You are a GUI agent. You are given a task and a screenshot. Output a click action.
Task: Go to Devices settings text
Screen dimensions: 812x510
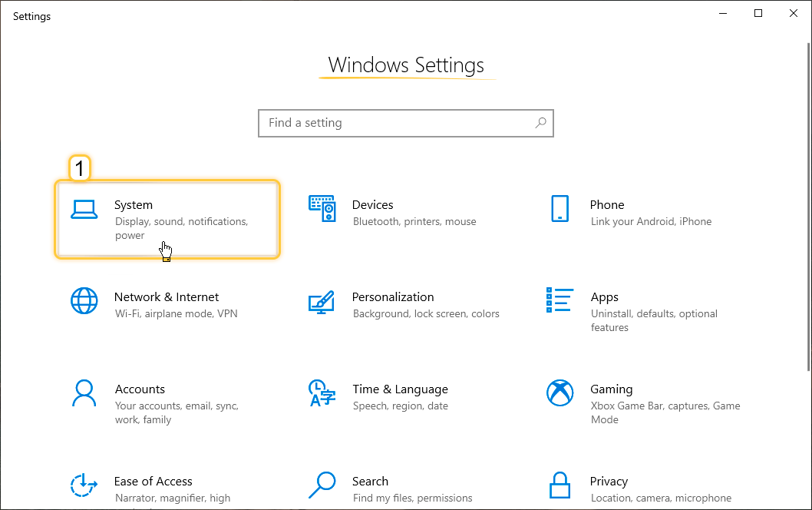coord(372,205)
